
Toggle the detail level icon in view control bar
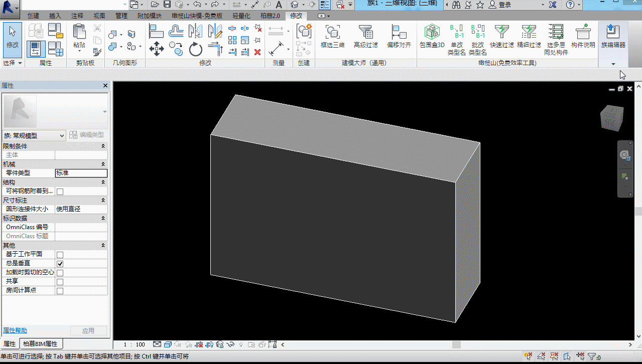(157, 344)
